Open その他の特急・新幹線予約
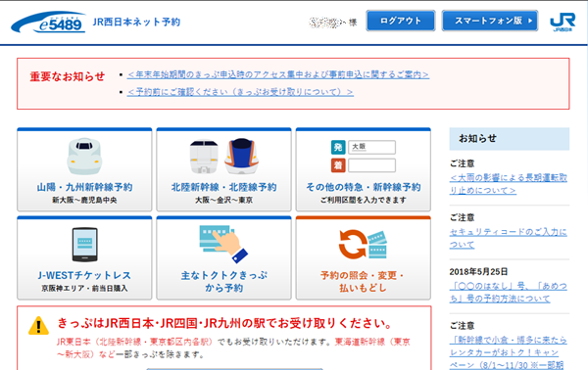Screen dimensions: 588x370 click(x=363, y=169)
